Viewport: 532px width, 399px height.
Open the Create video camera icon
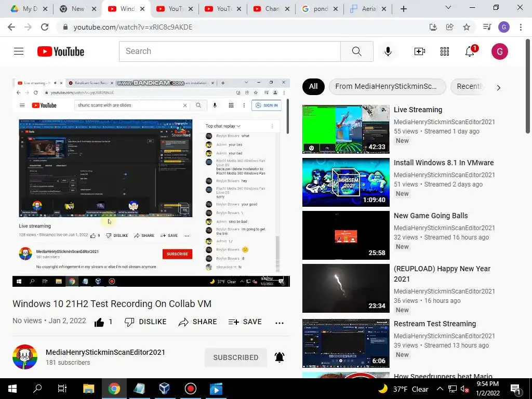420,51
